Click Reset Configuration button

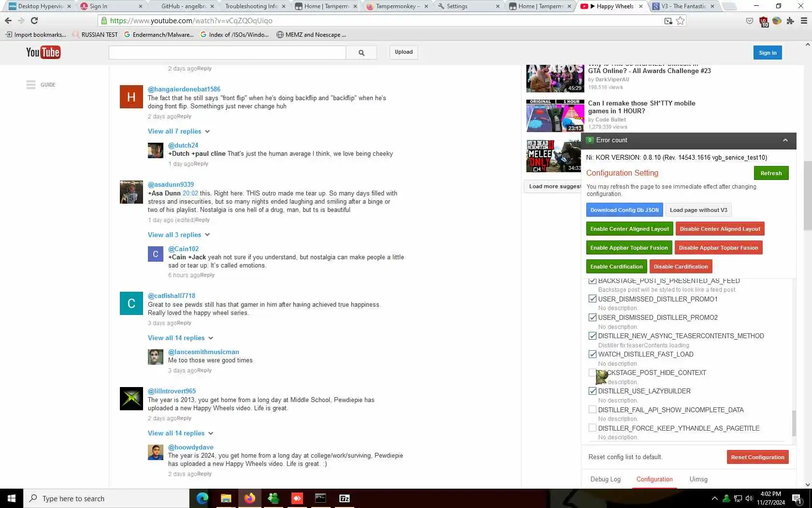pyautogui.click(x=757, y=457)
